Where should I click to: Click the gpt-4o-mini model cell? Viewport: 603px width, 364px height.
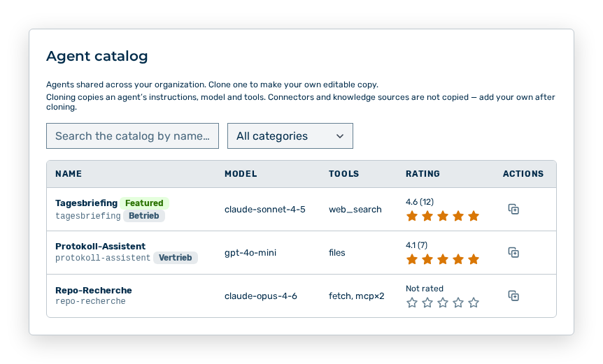[x=250, y=253]
